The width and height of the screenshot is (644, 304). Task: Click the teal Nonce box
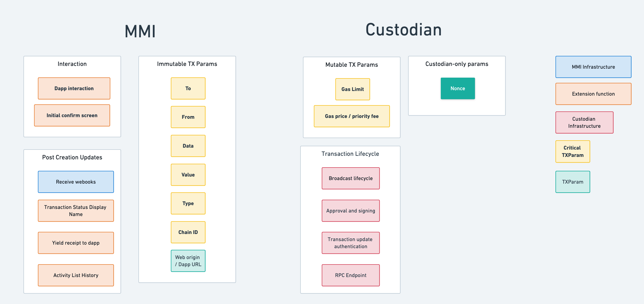pyautogui.click(x=458, y=88)
